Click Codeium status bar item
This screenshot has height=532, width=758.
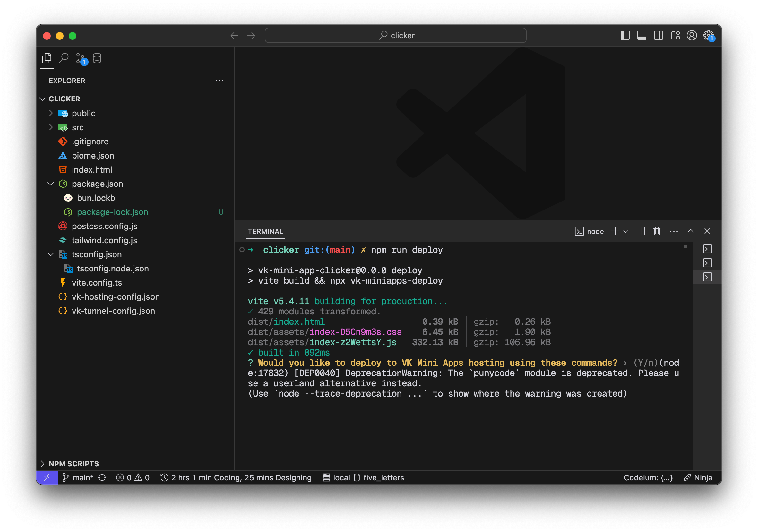[648, 477]
